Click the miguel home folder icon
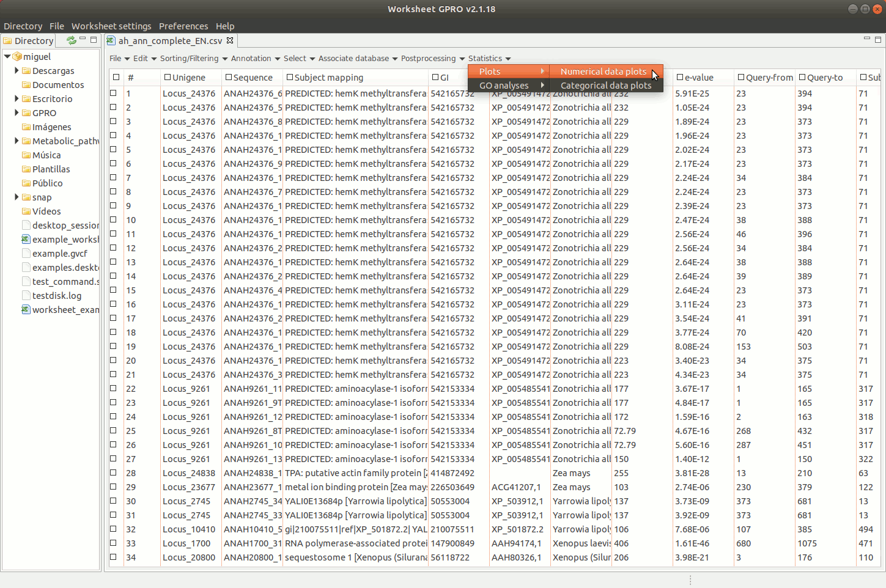The image size is (886, 588). point(18,57)
